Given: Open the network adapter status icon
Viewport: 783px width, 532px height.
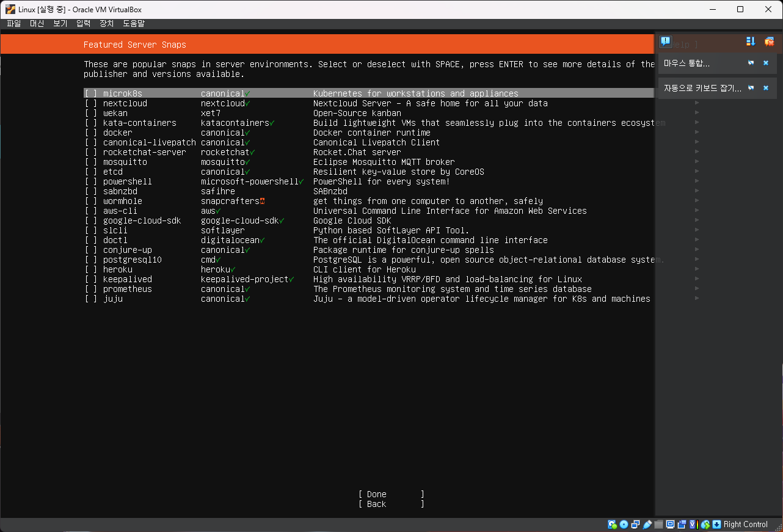Looking at the screenshot, I should 635,524.
